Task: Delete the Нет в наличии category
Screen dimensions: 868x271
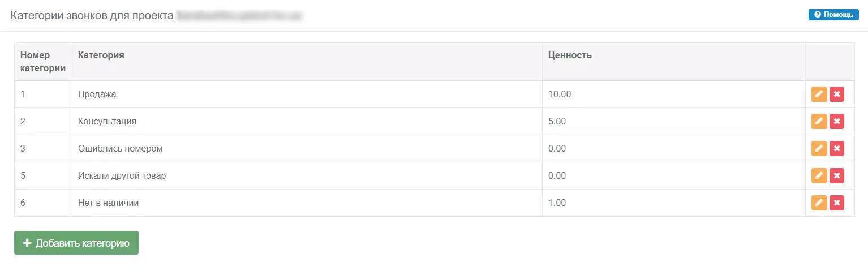Action: coord(837,203)
